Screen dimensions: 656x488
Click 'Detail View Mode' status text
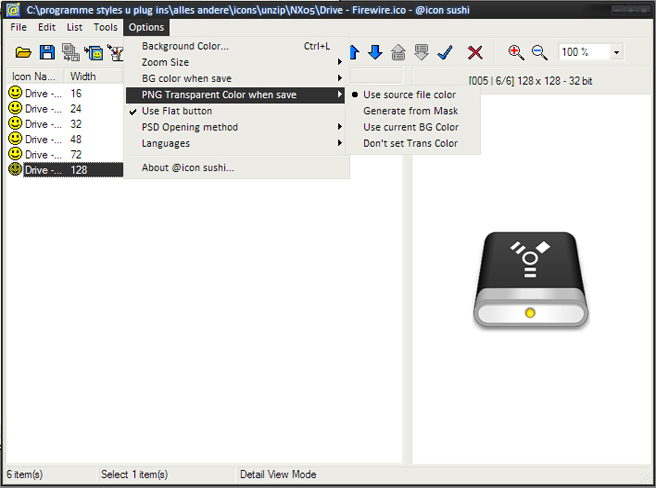(278, 474)
